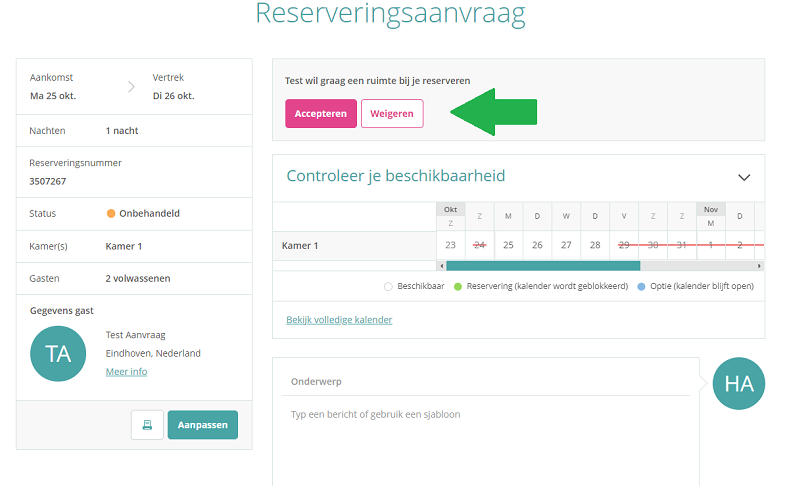Select day 27 in Kamer 1 row
The image size is (810, 486).
pos(566,245)
